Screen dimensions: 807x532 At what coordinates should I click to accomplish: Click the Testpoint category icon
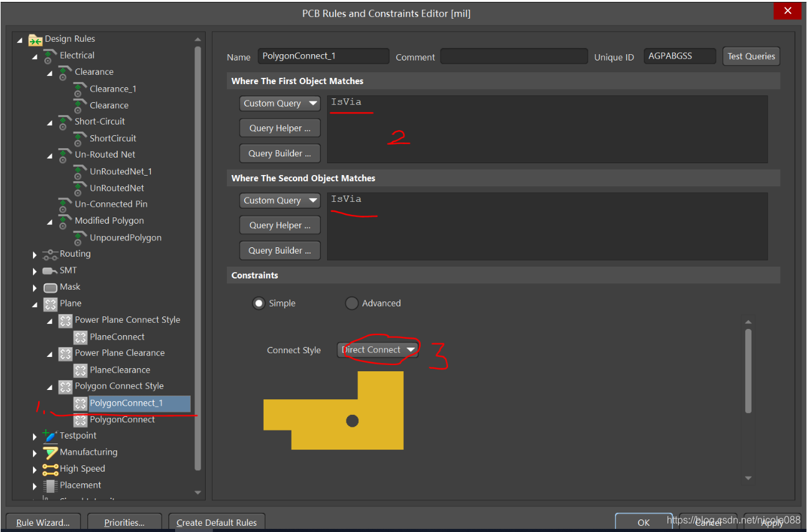click(50, 436)
